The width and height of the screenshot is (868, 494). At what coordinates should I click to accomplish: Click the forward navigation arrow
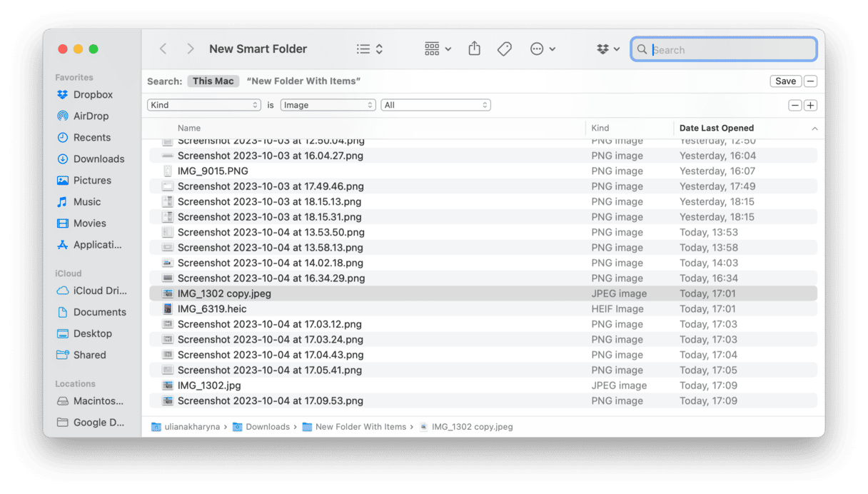coord(190,49)
